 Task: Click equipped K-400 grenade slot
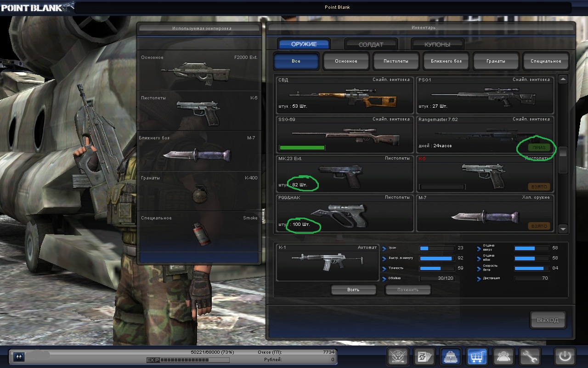point(199,191)
